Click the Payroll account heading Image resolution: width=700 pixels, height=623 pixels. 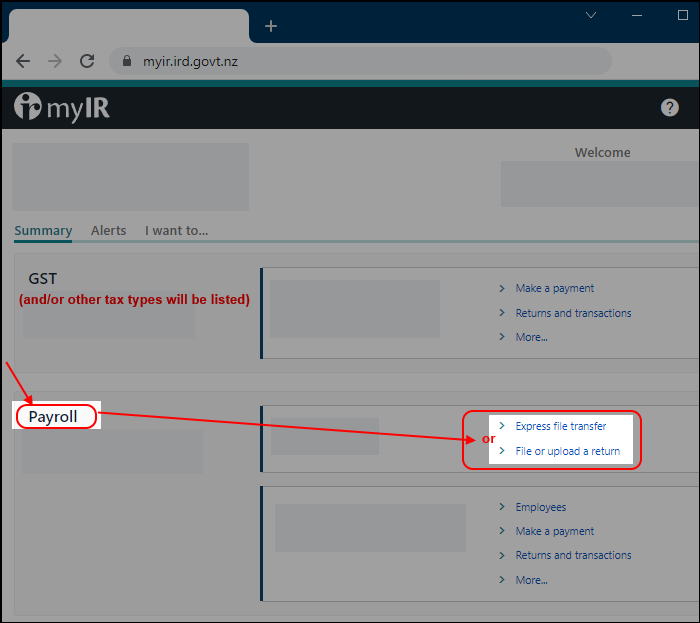(x=53, y=417)
